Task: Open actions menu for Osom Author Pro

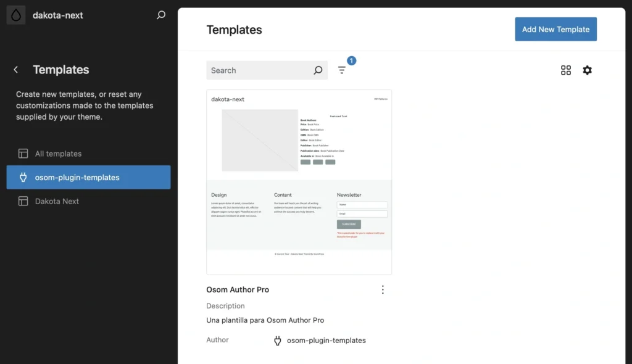Action: point(383,289)
